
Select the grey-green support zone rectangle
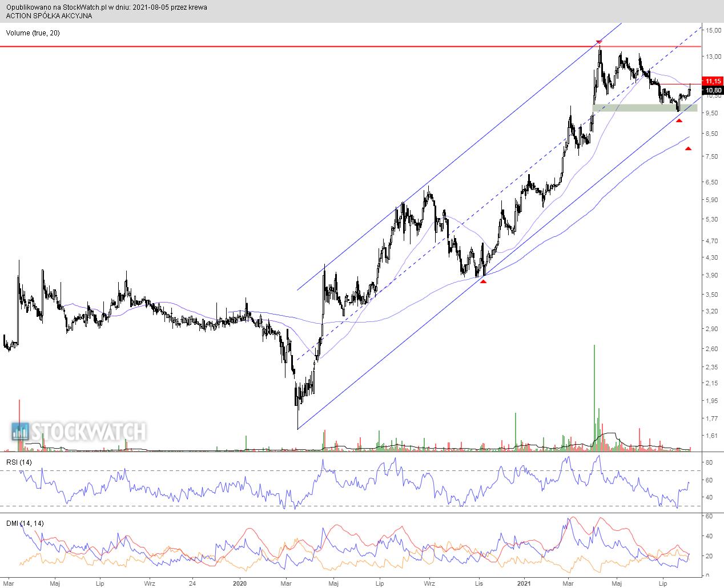(x=645, y=107)
